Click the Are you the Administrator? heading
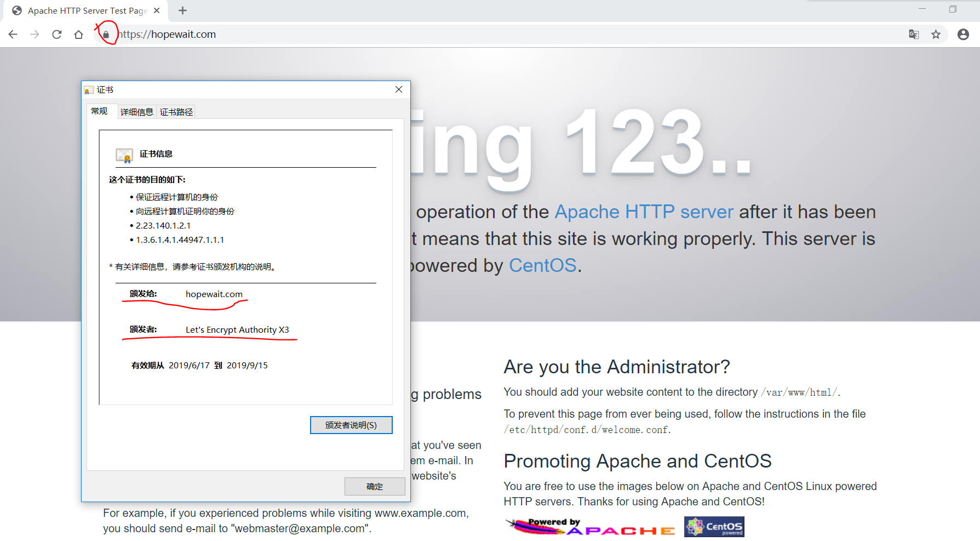 (617, 367)
